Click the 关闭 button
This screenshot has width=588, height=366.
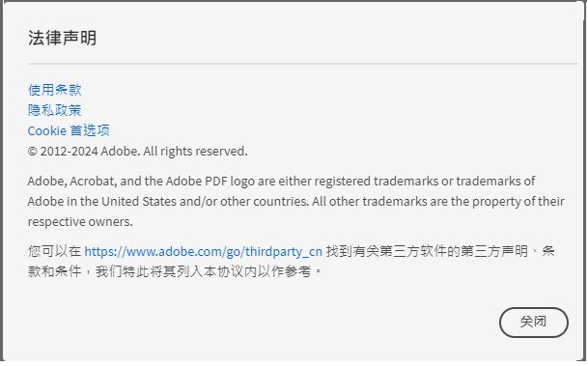pyautogui.click(x=534, y=323)
